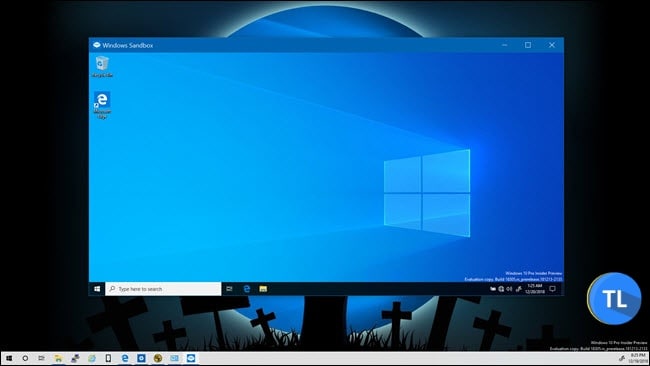Image resolution: width=650 pixels, height=366 pixels.
Task: Click the Windows Sandbox title bar icon
Action: pyautogui.click(x=97, y=45)
